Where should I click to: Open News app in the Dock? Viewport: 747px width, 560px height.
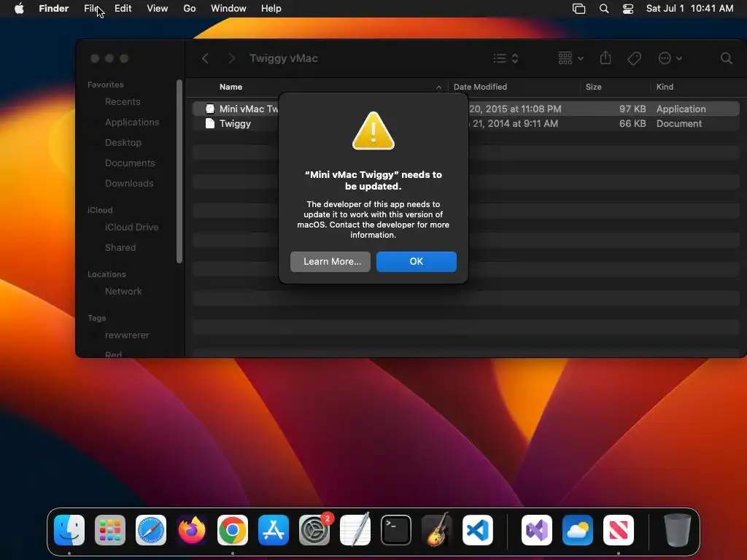[x=619, y=530]
